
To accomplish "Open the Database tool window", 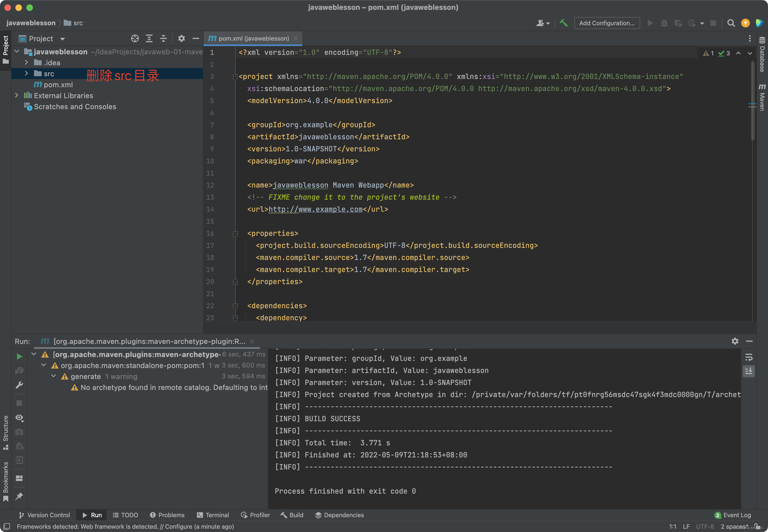I will point(762,54).
